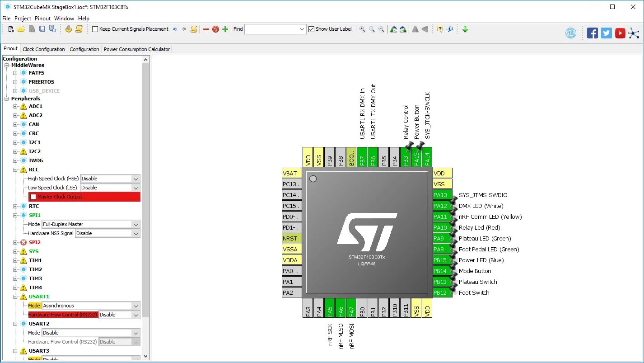Expand the TIM2 peripheral node
644x363 pixels.
pyautogui.click(x=15, y=269)
